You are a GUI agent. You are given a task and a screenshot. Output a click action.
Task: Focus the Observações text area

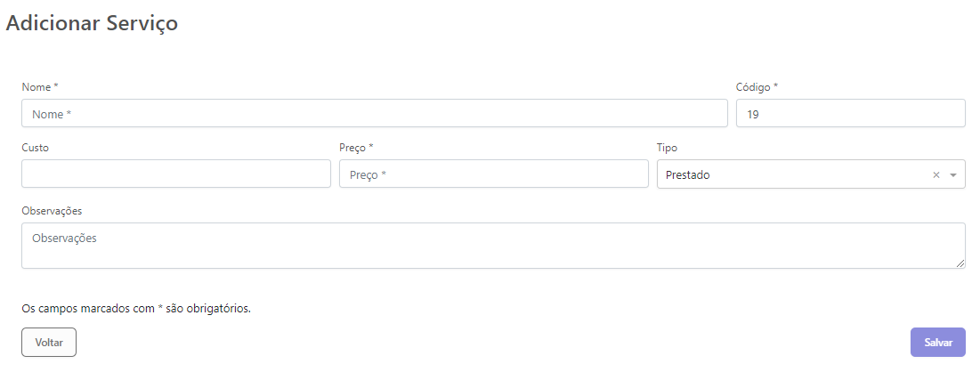coord(493,246)
